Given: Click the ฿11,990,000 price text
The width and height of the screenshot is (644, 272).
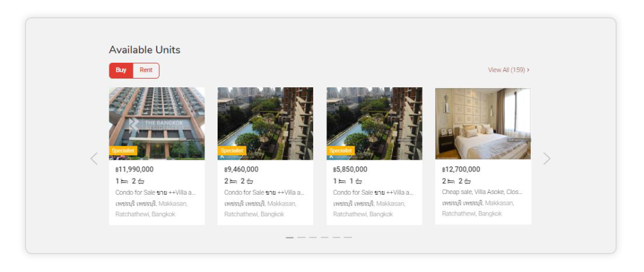Looking at the screenshot, I should 135,170.
